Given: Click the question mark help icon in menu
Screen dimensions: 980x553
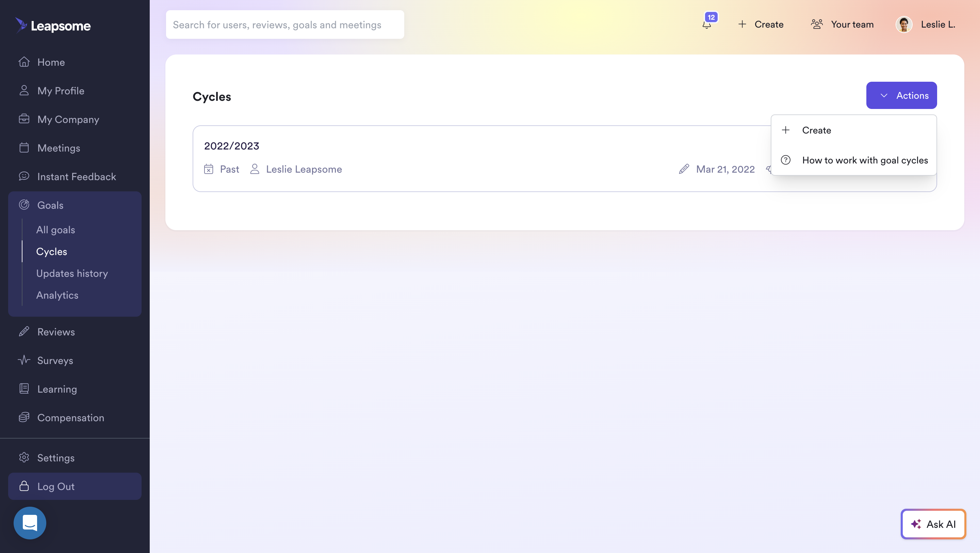Looking at the screenshot, I should pos(786,160).
